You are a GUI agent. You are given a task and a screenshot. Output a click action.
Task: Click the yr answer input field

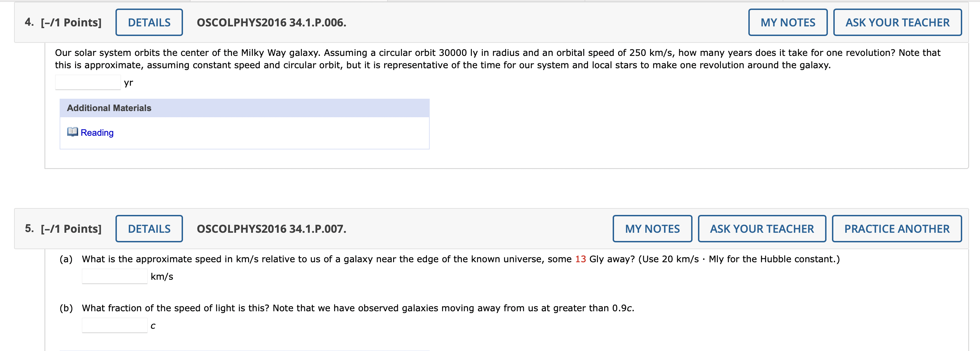tap(87, 82)
